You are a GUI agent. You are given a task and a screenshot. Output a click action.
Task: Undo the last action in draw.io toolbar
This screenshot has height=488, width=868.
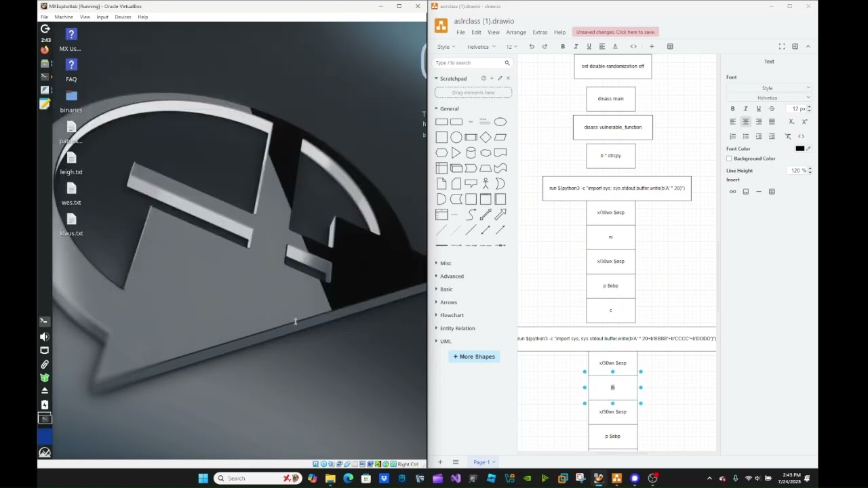(532, 47)
